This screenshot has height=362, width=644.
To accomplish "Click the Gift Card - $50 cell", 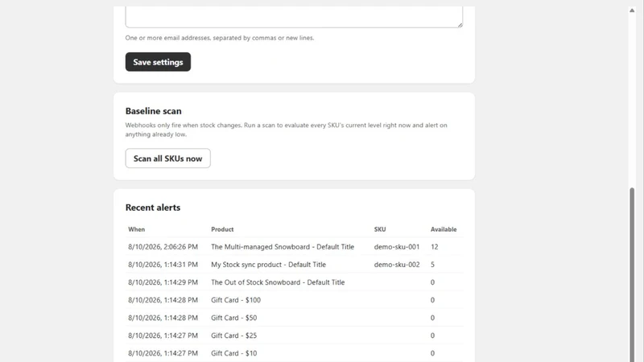I will point(234,318).
